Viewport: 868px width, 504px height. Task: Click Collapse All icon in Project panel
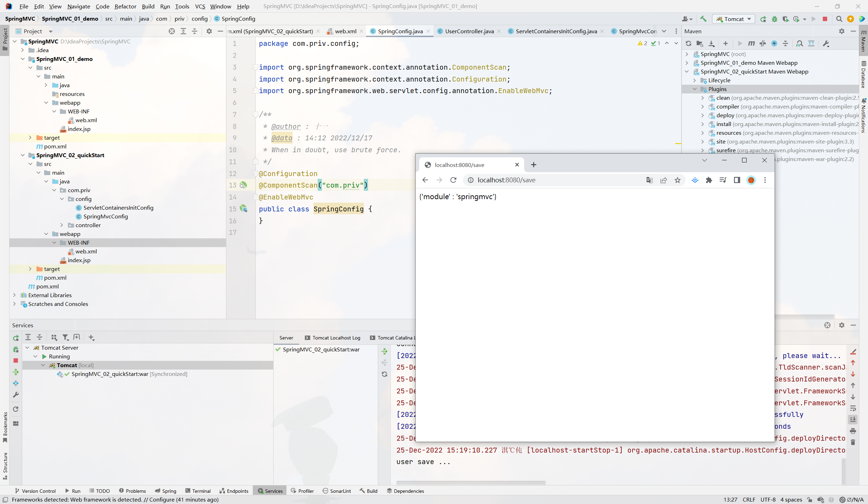coord(195,31)
